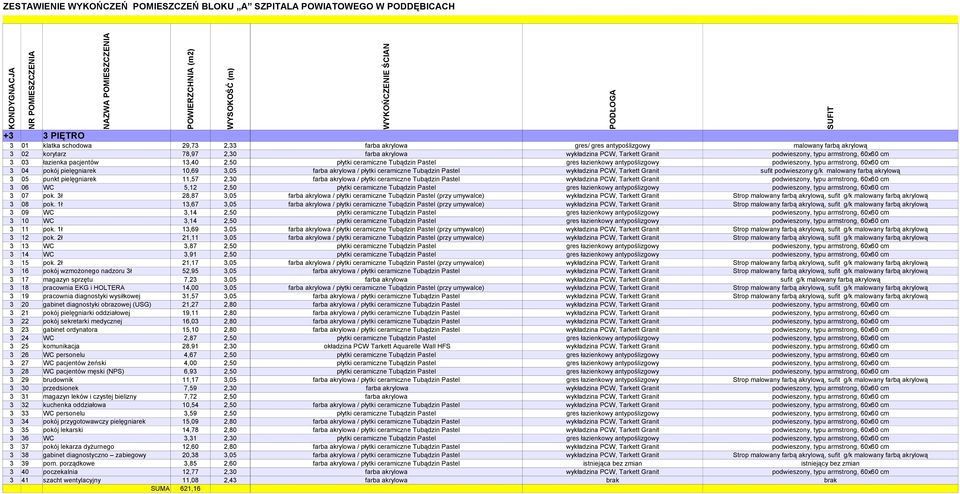Screen dimensions: 960x494
Task: Select the total area value '621,16'
Action: coord(190,489)
